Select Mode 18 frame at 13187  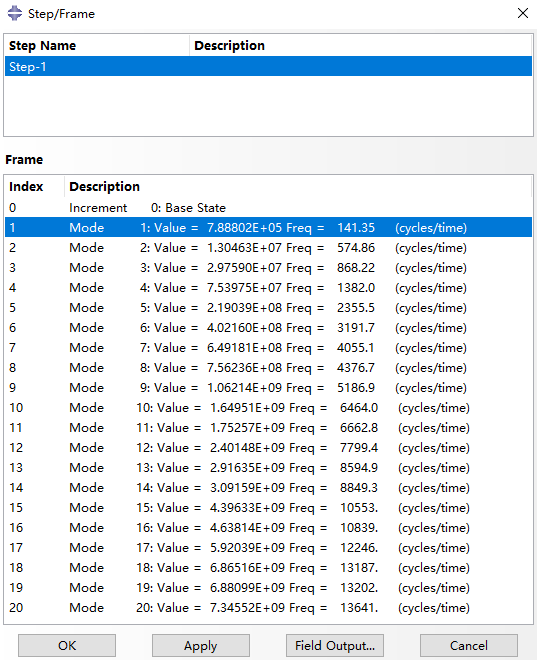point(268,567)
